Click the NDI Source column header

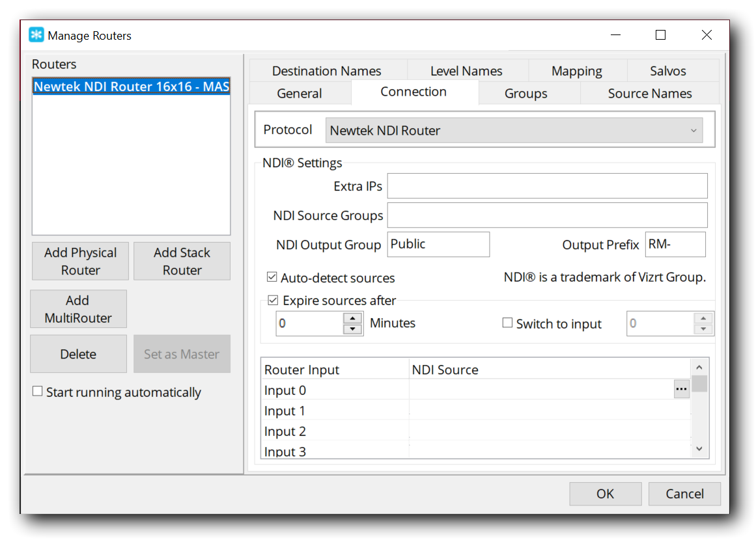pos(550,370)
